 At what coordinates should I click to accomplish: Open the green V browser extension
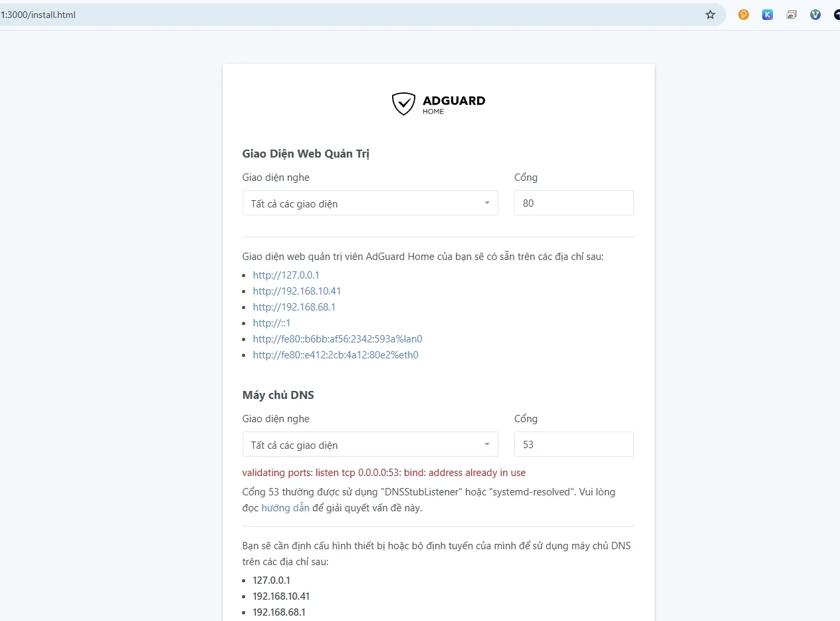815,15
